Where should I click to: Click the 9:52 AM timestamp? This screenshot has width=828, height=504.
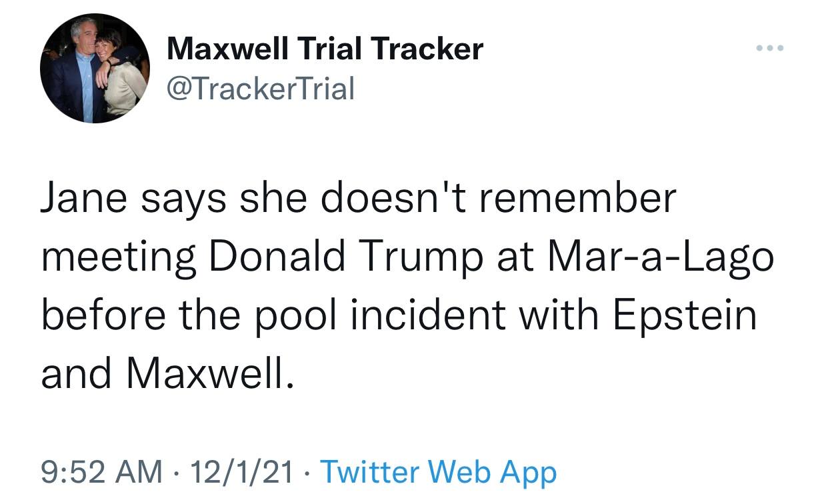[101, 472]
